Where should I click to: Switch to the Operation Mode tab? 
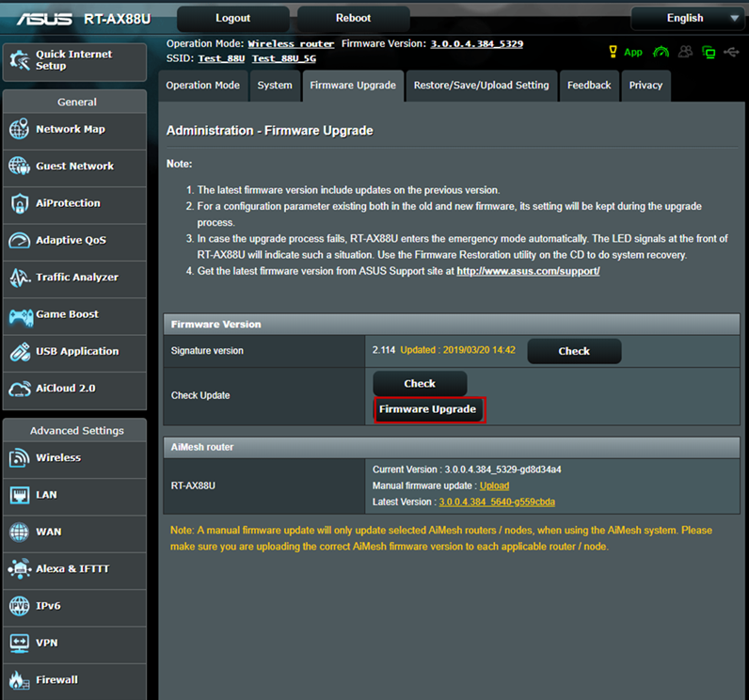pyautogui.click(x=203, y=86)
